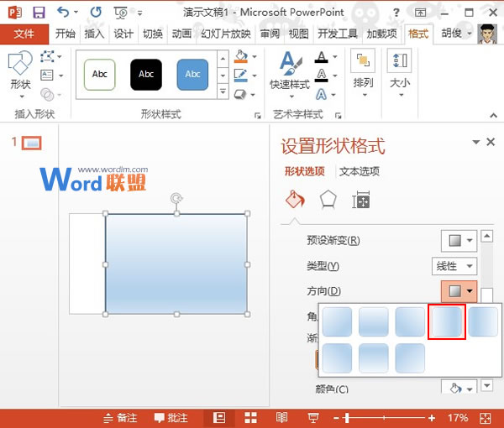This screenshot has height=428, width=504.
Task: Select the Effects pentagon pane icon
Action: [328, 200]
